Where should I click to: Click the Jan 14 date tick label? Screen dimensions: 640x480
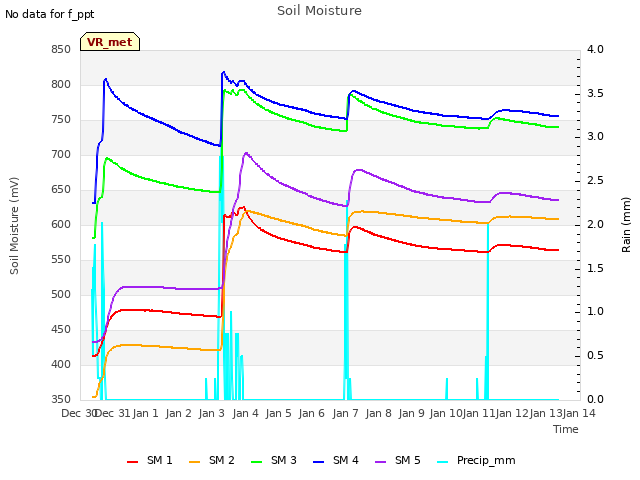pos(579,413)
